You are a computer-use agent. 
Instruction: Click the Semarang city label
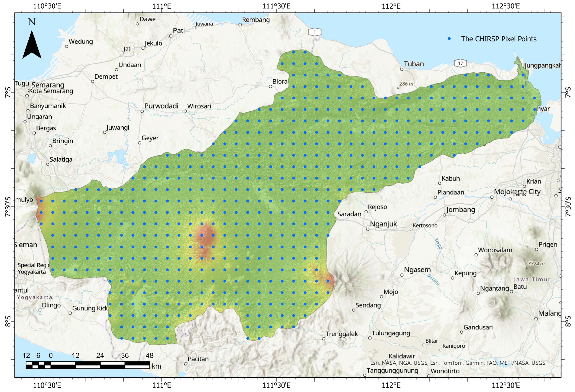pyautogui.click(x=48, y=85)
